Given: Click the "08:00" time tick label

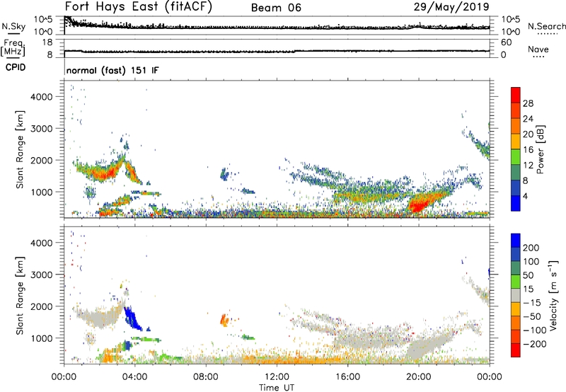Looking at the screenshot, I should tap(205, 377).
